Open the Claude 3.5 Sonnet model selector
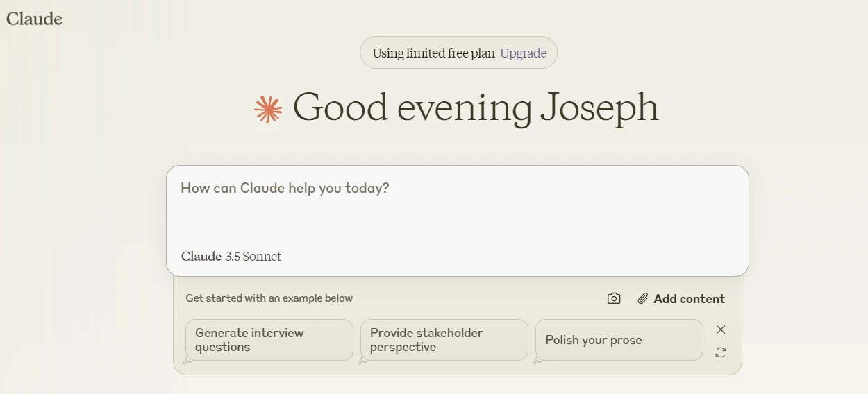Screen dimensions: 868x394 pos(231,257)
